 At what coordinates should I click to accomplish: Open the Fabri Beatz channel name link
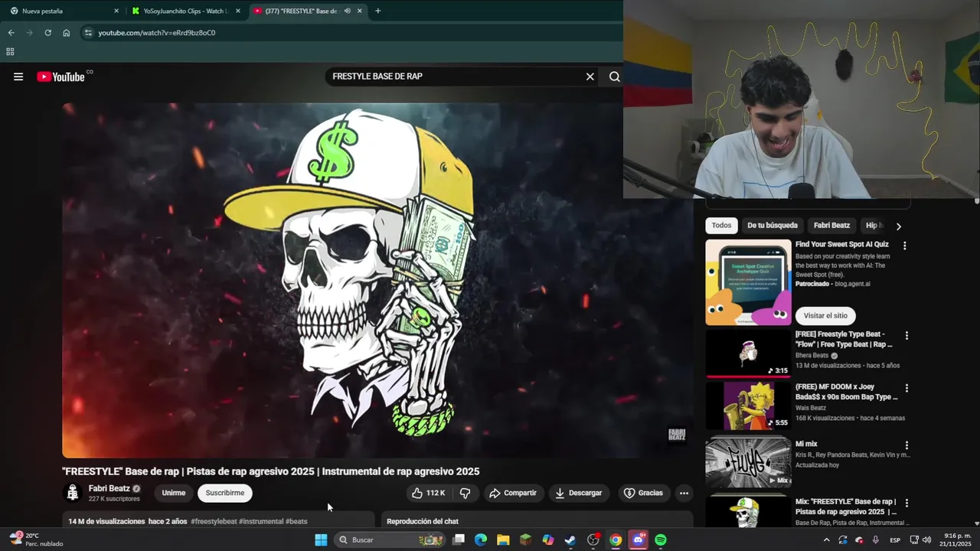tap(109, 488)
